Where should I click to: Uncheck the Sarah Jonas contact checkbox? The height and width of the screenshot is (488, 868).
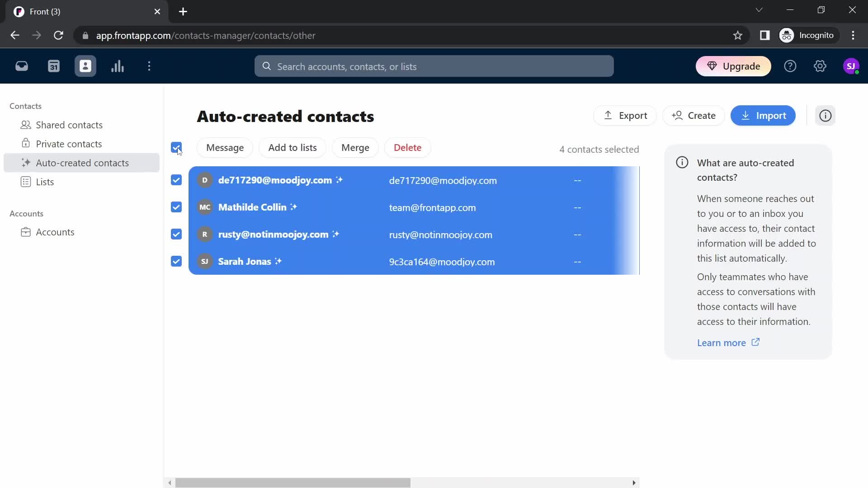point(176,261)
